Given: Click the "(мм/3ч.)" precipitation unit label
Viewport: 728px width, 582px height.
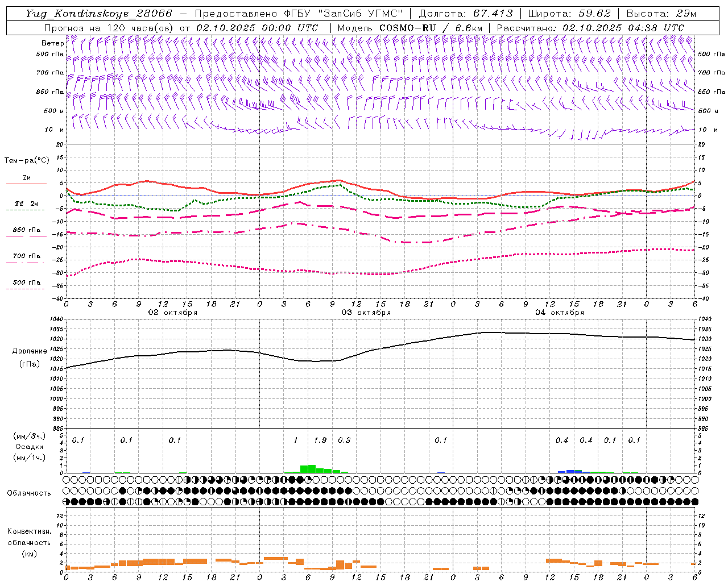Looking at the screenshot, I should [29, 436].
